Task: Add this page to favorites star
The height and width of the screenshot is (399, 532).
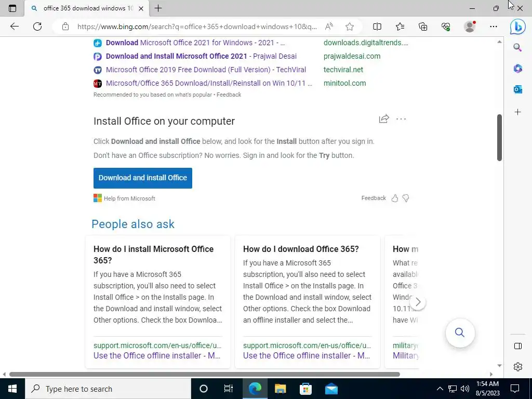Action: tap(350, 26)
